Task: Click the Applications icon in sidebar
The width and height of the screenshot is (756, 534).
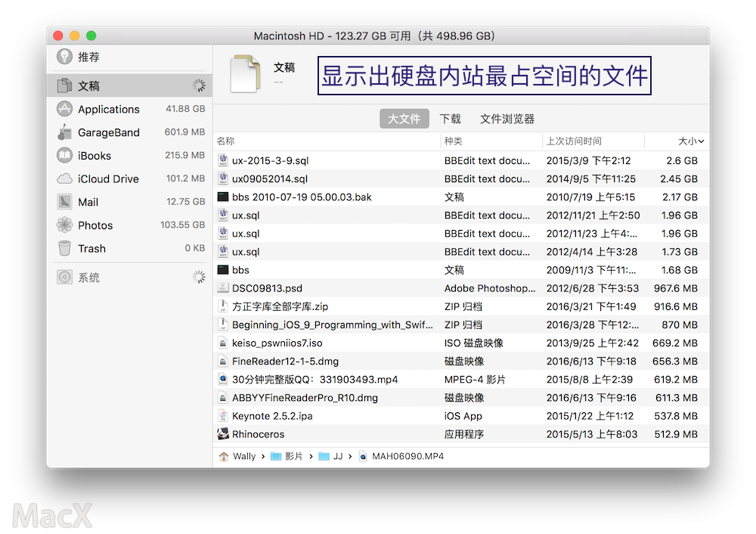Action: [64, 109]
